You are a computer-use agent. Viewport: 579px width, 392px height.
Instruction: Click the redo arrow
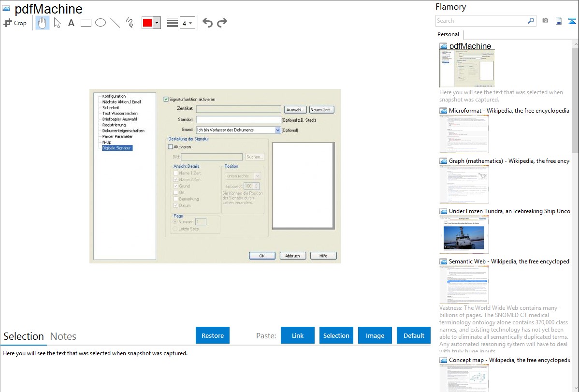click(222, 23)
